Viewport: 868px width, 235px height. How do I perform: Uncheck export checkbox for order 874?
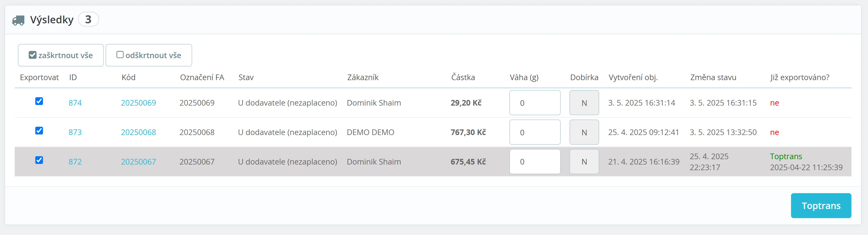click(39, 101)
